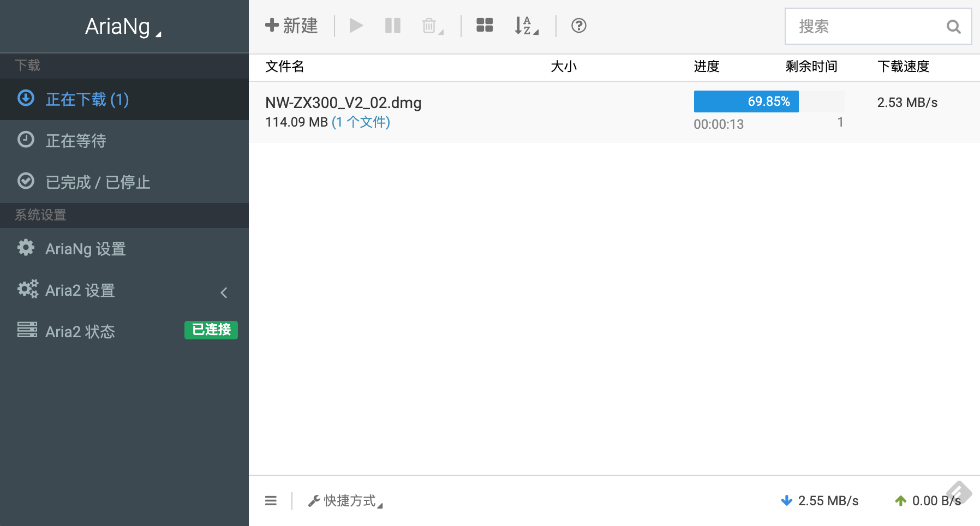Click the clock icon beside 正在等待
The width and height of the screenshot is (980, 526).
[26, 140]
